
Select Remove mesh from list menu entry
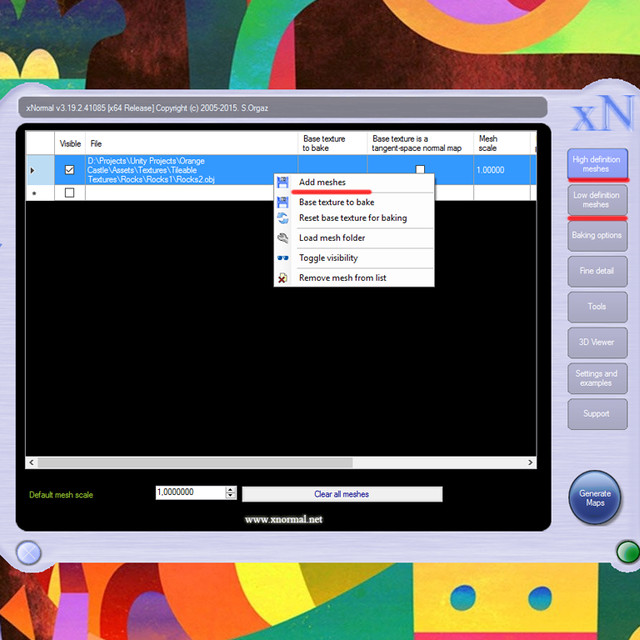pos(342,278)
